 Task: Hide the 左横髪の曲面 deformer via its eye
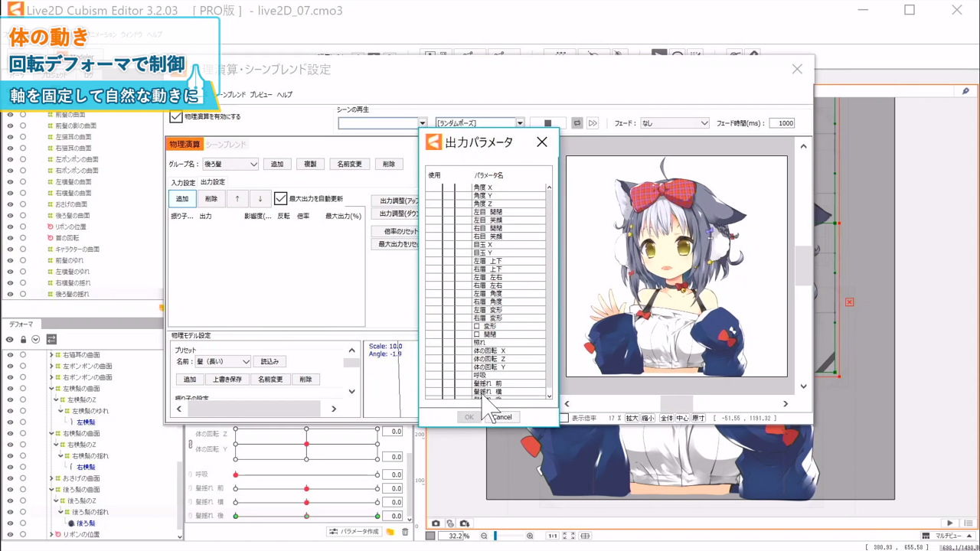coord(10,389)
